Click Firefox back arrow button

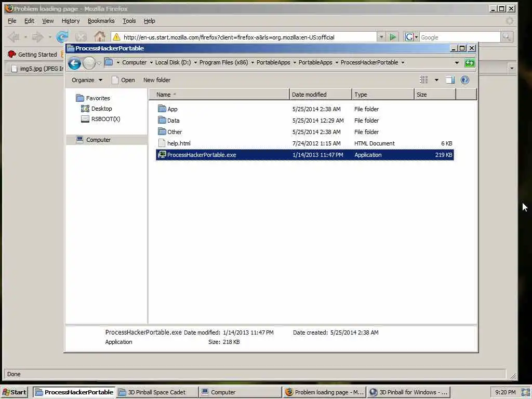[x=14, y=37]
